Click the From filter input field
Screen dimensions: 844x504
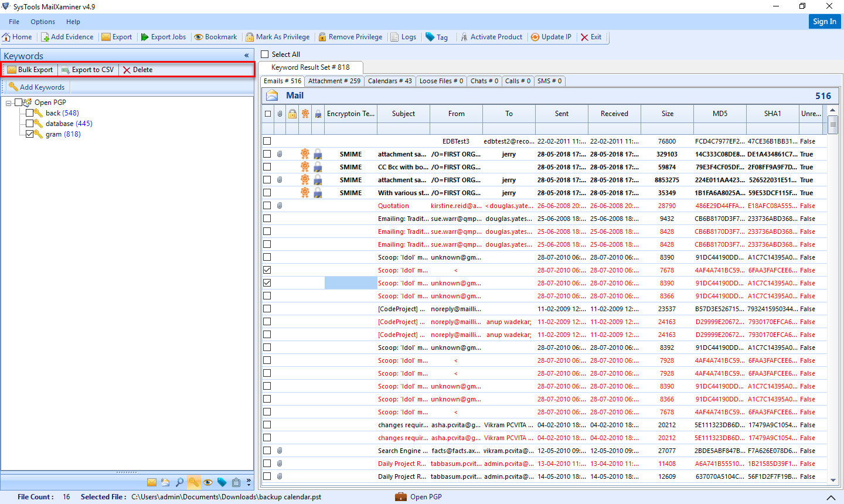457,129
